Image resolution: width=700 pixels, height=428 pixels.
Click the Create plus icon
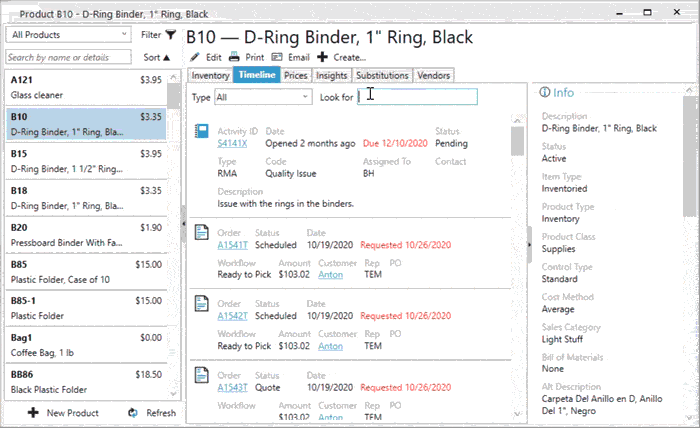322,57
